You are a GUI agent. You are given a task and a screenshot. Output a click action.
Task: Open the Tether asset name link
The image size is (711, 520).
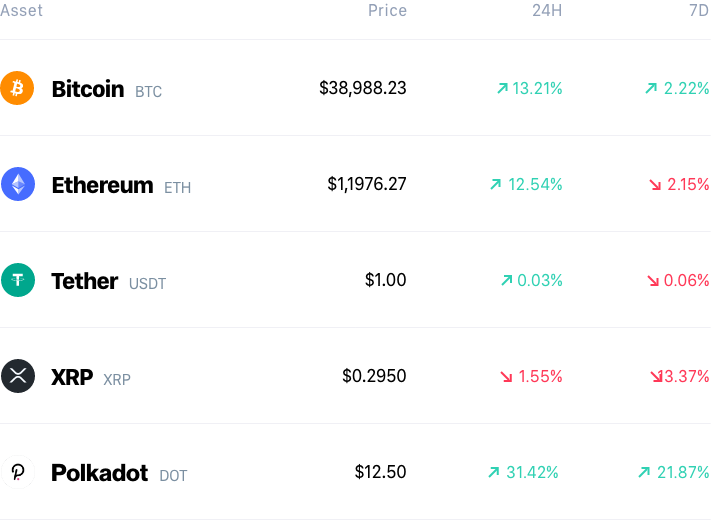point(85,281)
